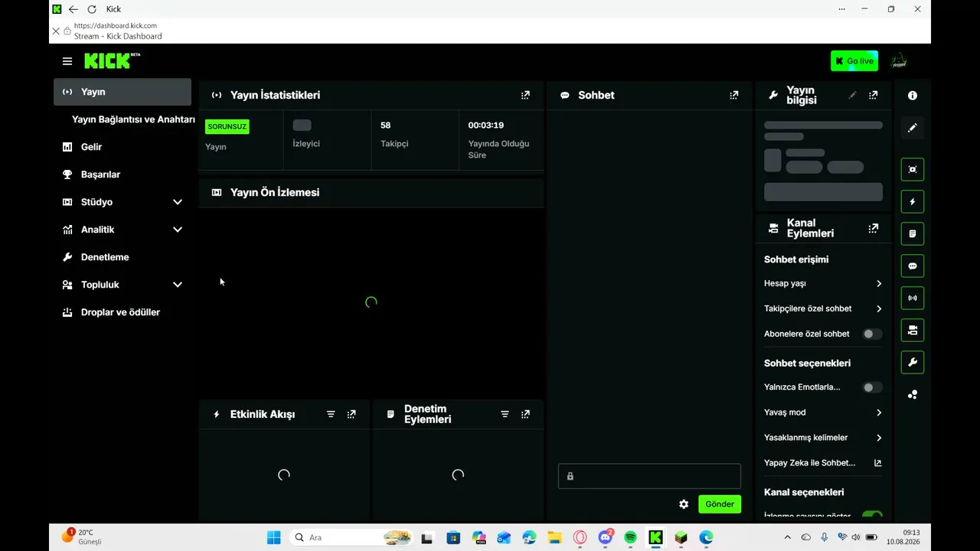Viewport: 980px width, 551px height.
Task: Pop out the Sohbet chat panel
Action: click(x=734, y=95)
